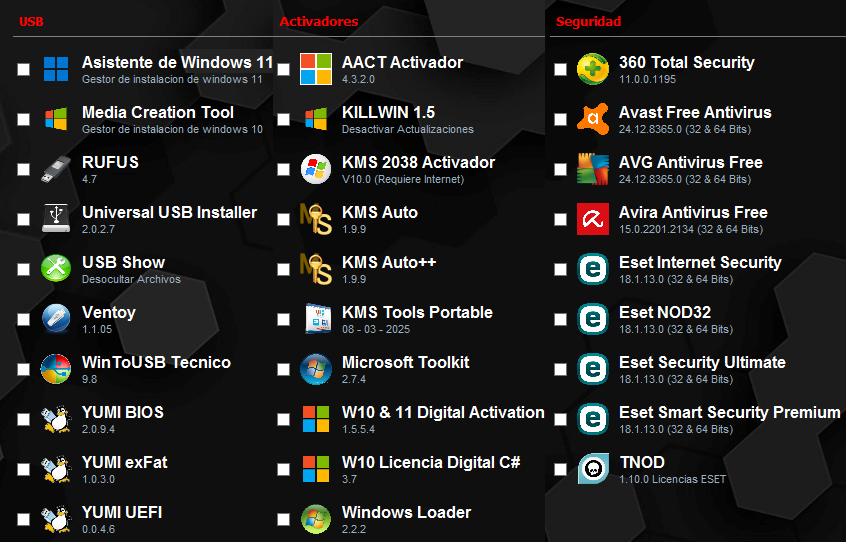Click the 'WinToUSB Tecnico' title text
Viewport: 846px width, 542px height.
click(156, 362)
